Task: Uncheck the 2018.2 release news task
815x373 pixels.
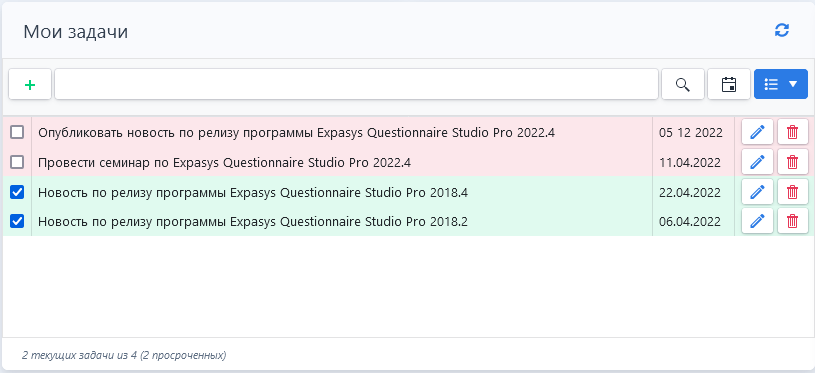Action: coord(17,222)
